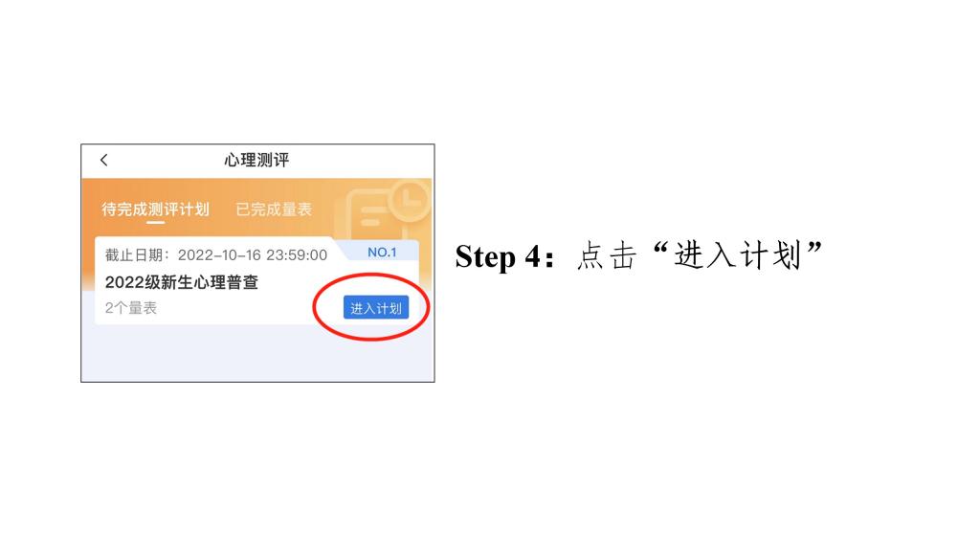Click the 心理测评 page title
Screen dimensions: 980x551
(256, 160)
